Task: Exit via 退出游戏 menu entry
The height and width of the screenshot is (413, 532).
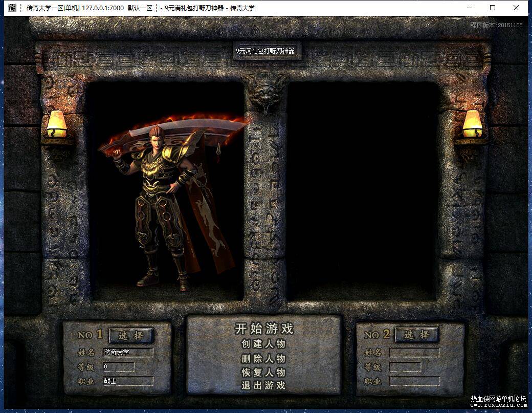Action: coord(263,385)
